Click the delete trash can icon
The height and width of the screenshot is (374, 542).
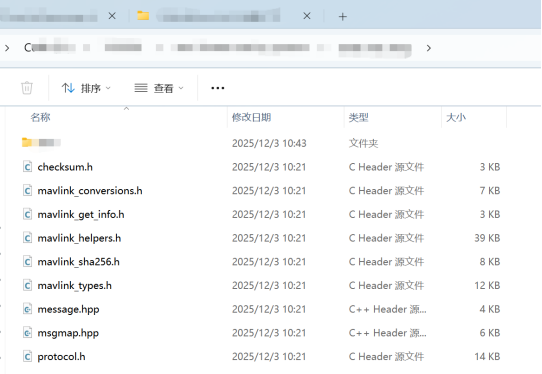tap(27, 88)
